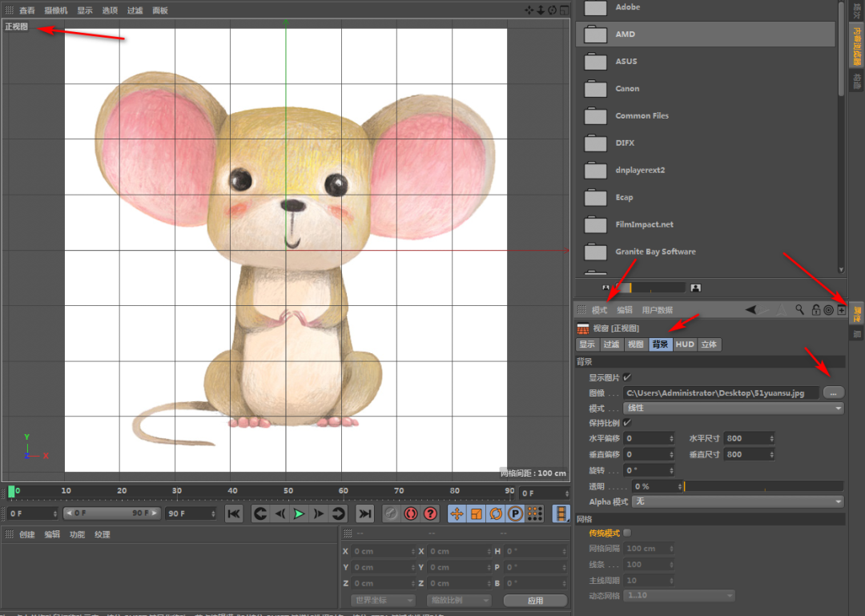Uncheck the 保持比例 checkbox
The image size is (865, 616).
pyautogui.click(x=627, y=423)
